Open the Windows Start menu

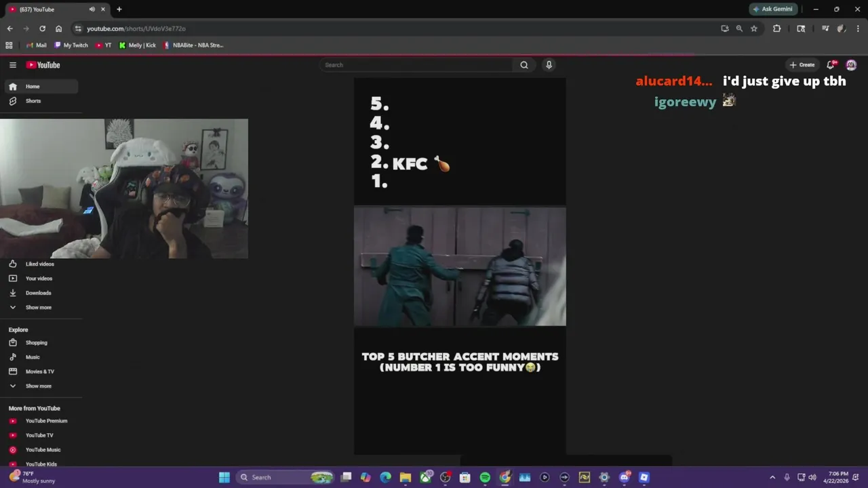tap(224, 477)
